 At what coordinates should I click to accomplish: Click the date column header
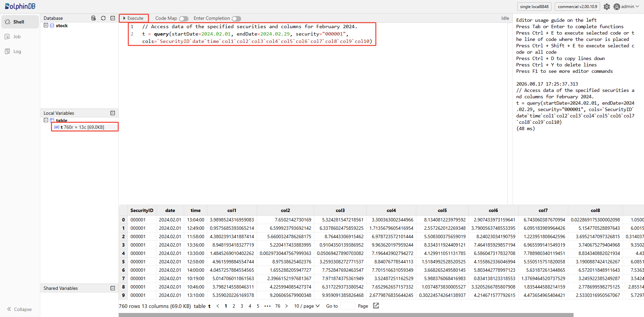click(x=170, y=210)
